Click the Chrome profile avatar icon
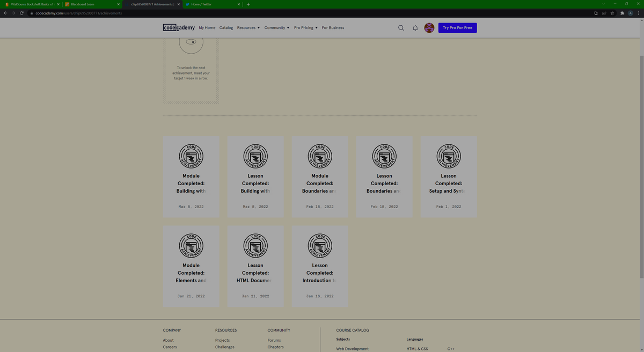This screenshot has width=644, height=352. point(631,13)
